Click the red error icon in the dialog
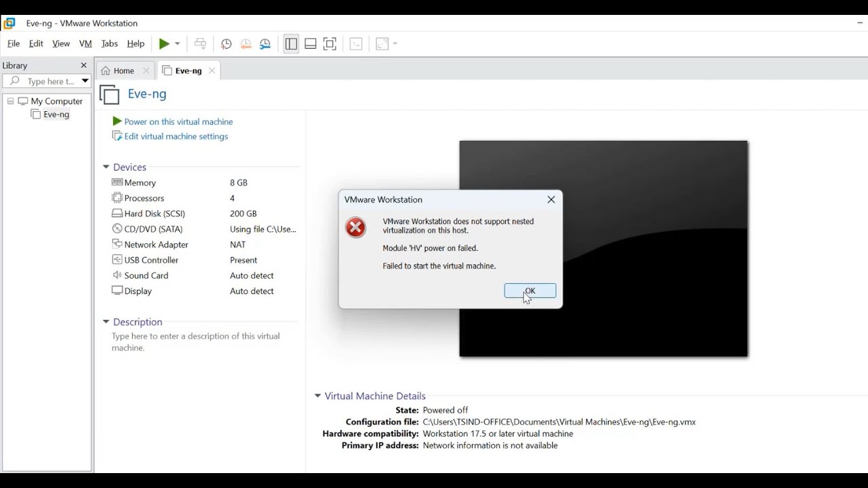This screenshot has width=868, height=488. click(356, 228)
